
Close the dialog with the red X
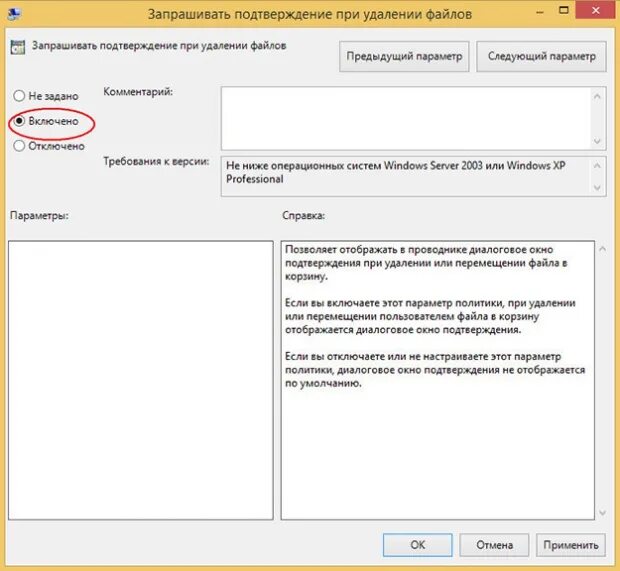[x=596, y=11]
